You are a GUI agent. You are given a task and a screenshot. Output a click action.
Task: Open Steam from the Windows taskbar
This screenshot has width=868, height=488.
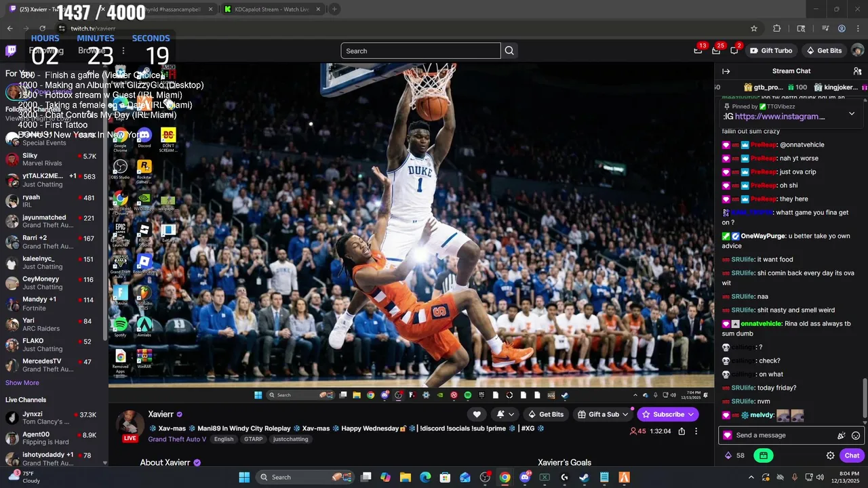(x=584, y=477)
